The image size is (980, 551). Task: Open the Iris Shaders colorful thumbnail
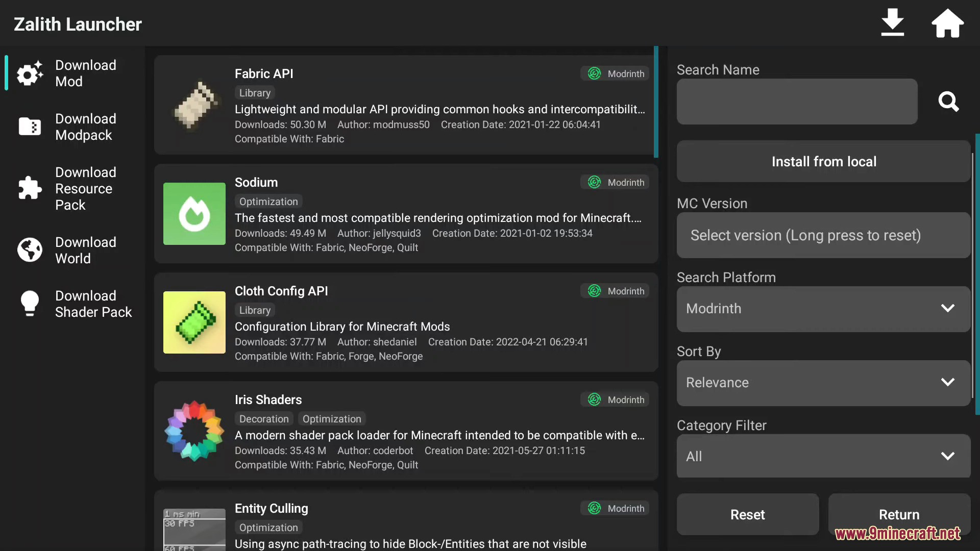[194, 431]
